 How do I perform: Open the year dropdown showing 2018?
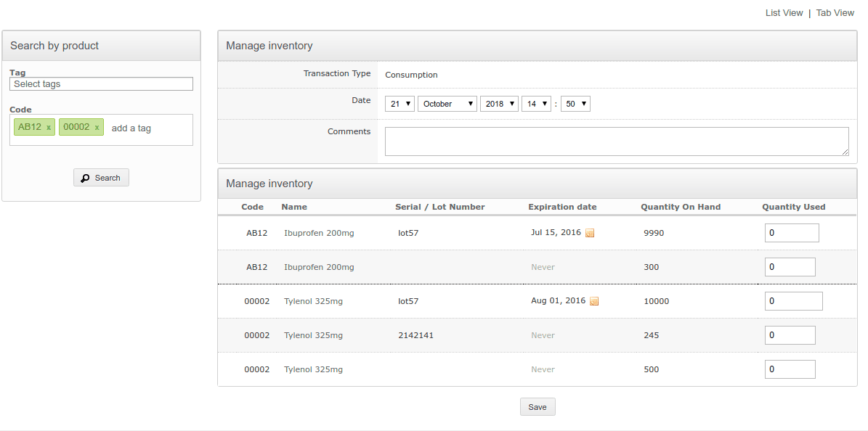[499, 104]
